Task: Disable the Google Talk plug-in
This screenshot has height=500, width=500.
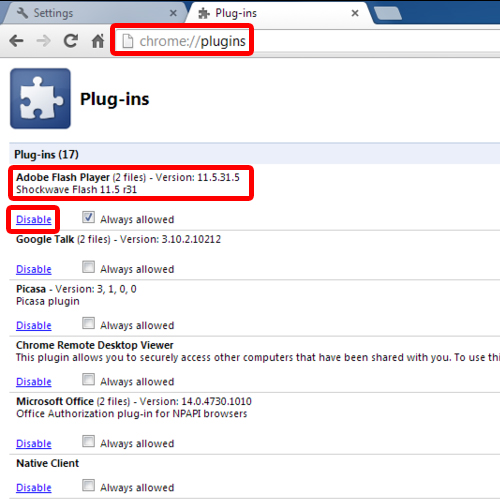Action: tap(34, 269)
